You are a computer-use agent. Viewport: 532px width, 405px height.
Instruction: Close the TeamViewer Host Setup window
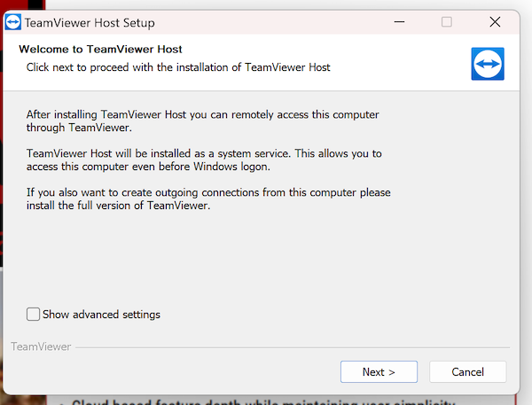[x=495, y=22]
